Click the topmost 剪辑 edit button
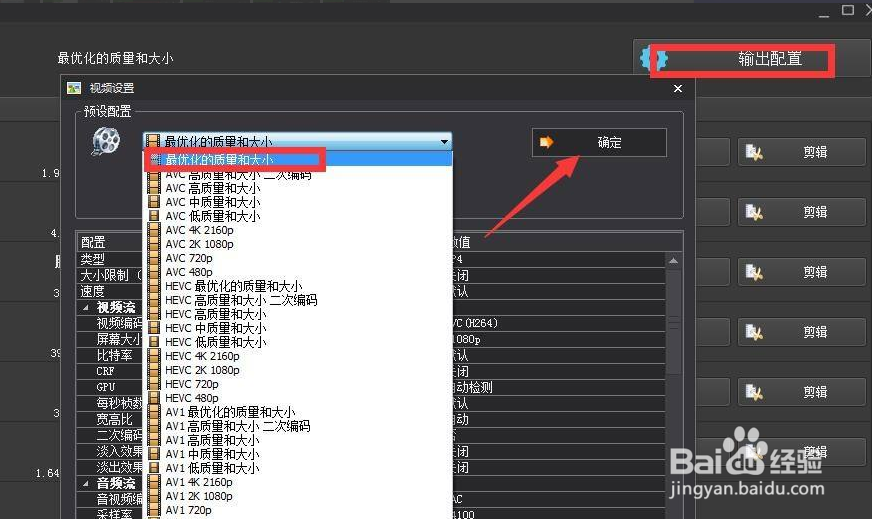 click(x=803, y=152)
